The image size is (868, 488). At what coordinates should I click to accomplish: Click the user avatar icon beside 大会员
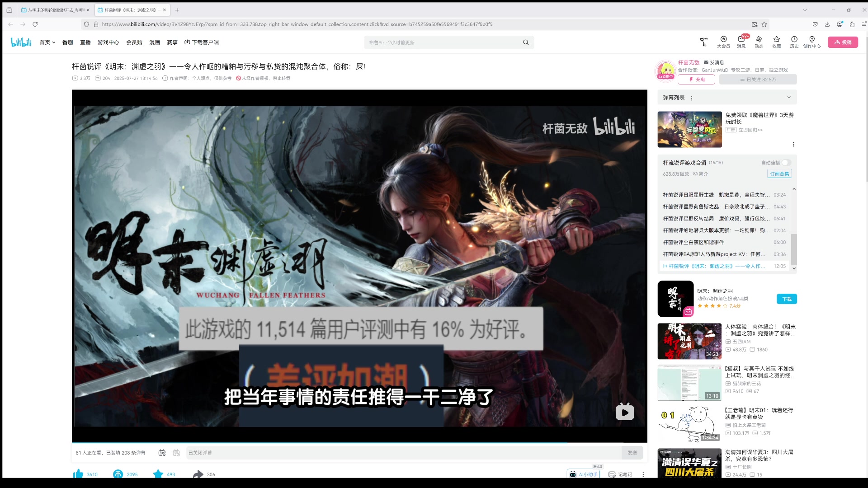coord(703,42)
